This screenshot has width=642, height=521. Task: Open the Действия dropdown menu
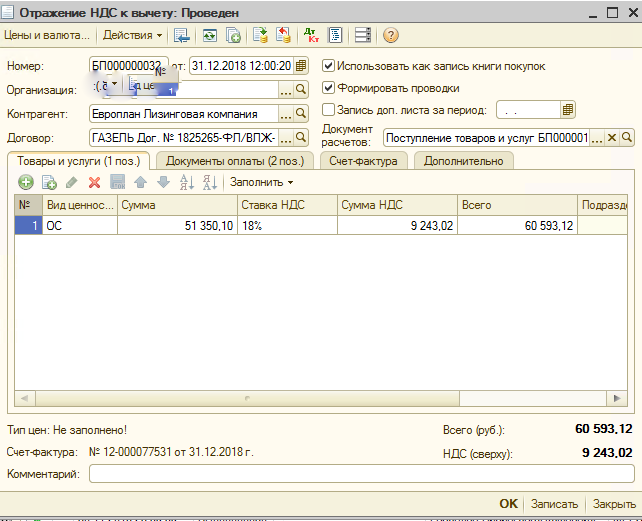[x=133, y=35]
